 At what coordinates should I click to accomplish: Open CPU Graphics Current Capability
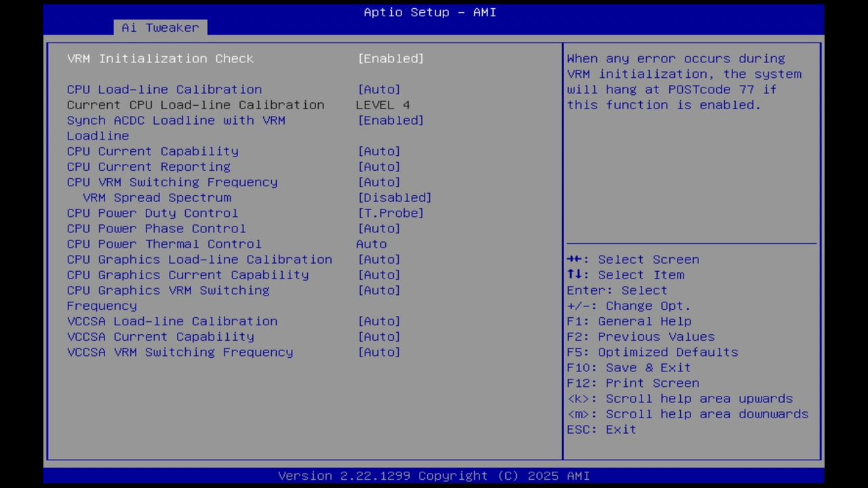pos(188,274)
